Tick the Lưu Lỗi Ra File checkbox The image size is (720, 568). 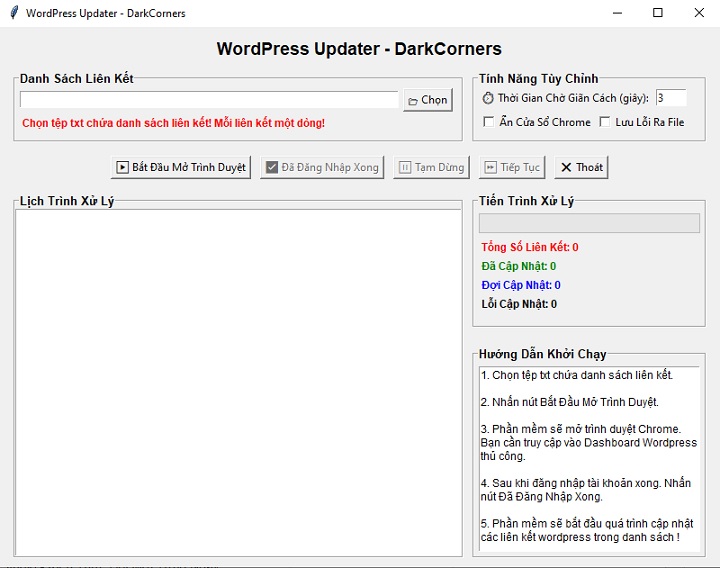click(605, 122)
